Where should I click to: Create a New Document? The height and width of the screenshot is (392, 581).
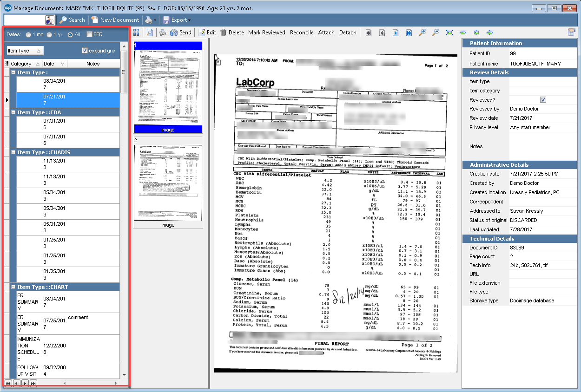point(115,20)
